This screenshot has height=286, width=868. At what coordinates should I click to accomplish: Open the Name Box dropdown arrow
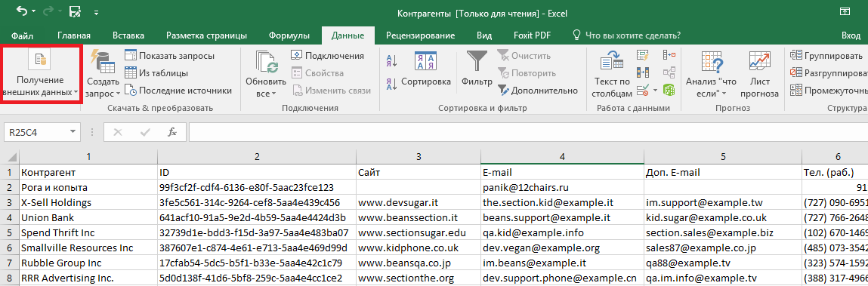point(74,132)
